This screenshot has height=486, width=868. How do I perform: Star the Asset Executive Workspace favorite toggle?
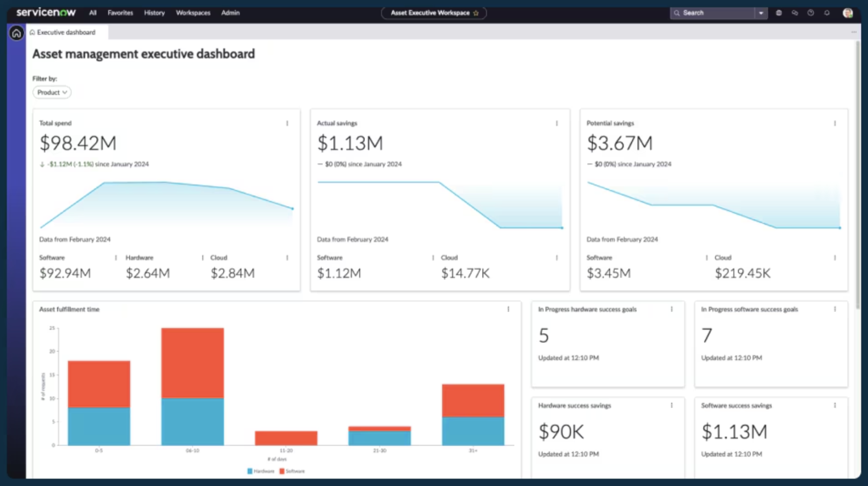click(476, 13)
